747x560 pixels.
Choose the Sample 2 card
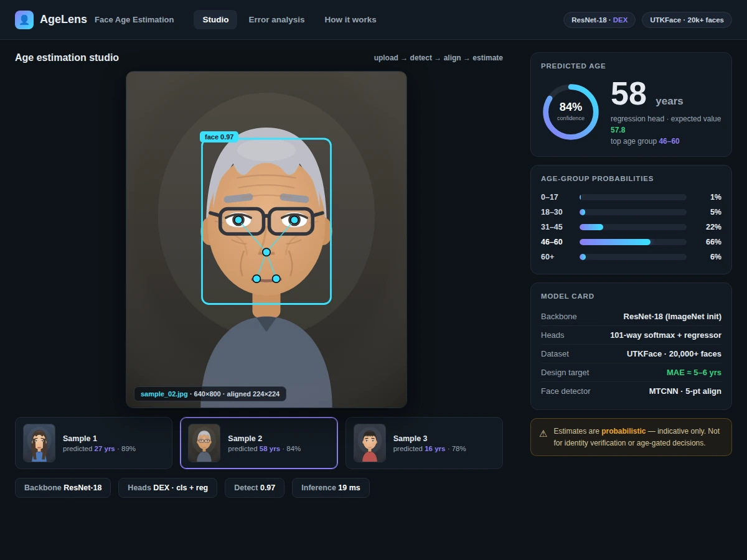point(259,443)
